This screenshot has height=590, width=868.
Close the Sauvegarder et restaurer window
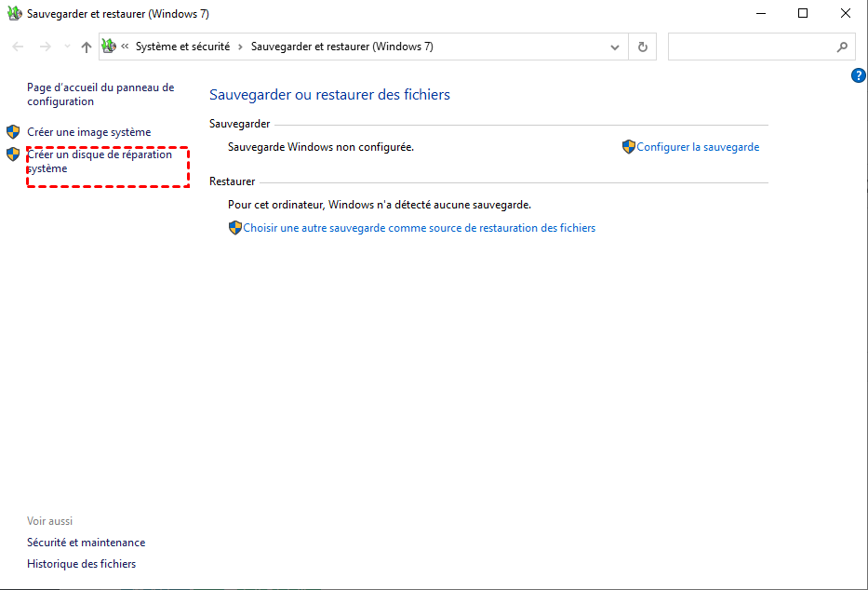point(846,13)
